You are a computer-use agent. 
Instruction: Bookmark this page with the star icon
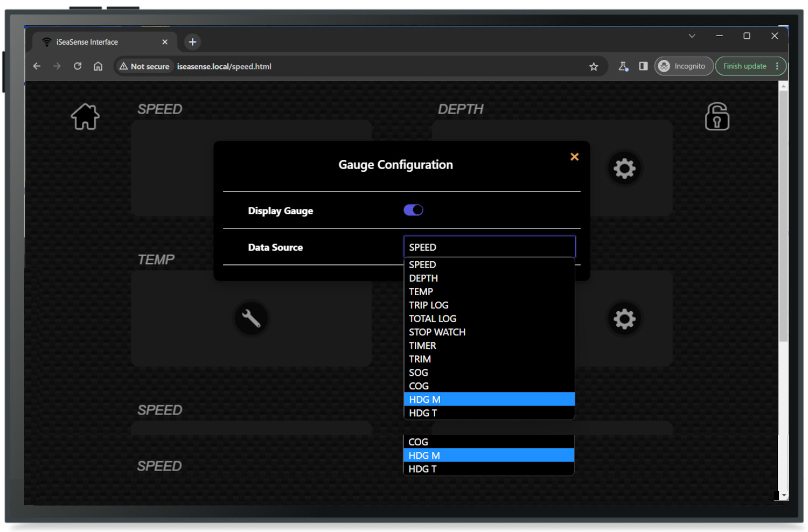(x=594, y=66)
